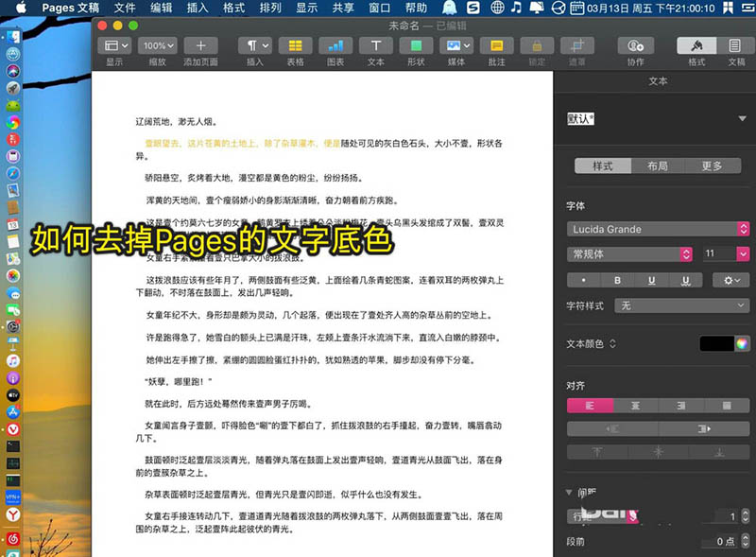Click the font size field showing 11
The height and width of the screenshot is (557, 756).
[x=718, y=253]
